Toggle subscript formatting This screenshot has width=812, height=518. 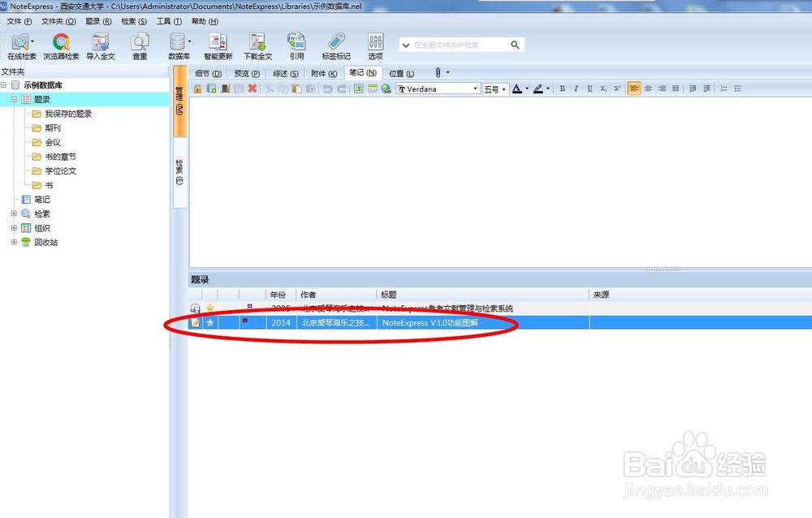coord(603,88)
